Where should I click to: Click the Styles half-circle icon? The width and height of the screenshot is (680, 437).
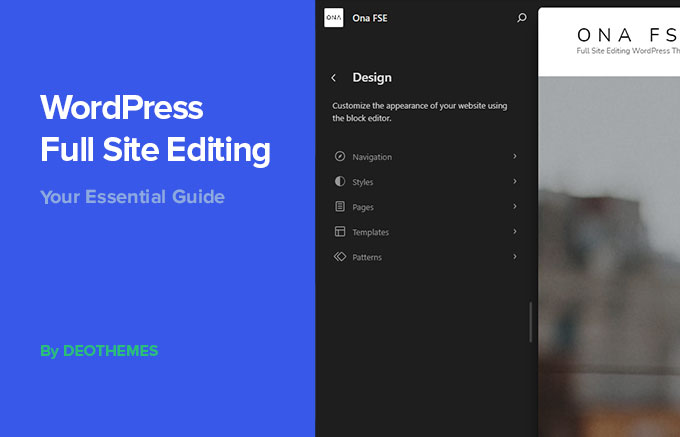pyautogui.click(x=340, y=182)
